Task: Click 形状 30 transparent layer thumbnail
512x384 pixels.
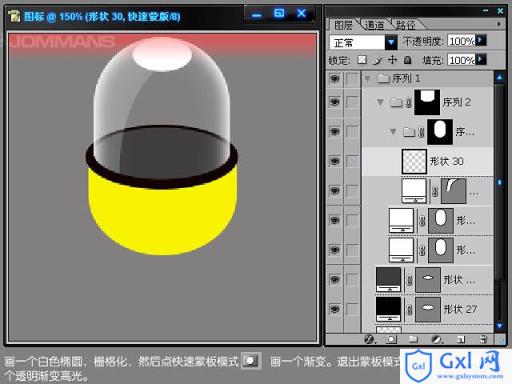Action: [414, 161]
